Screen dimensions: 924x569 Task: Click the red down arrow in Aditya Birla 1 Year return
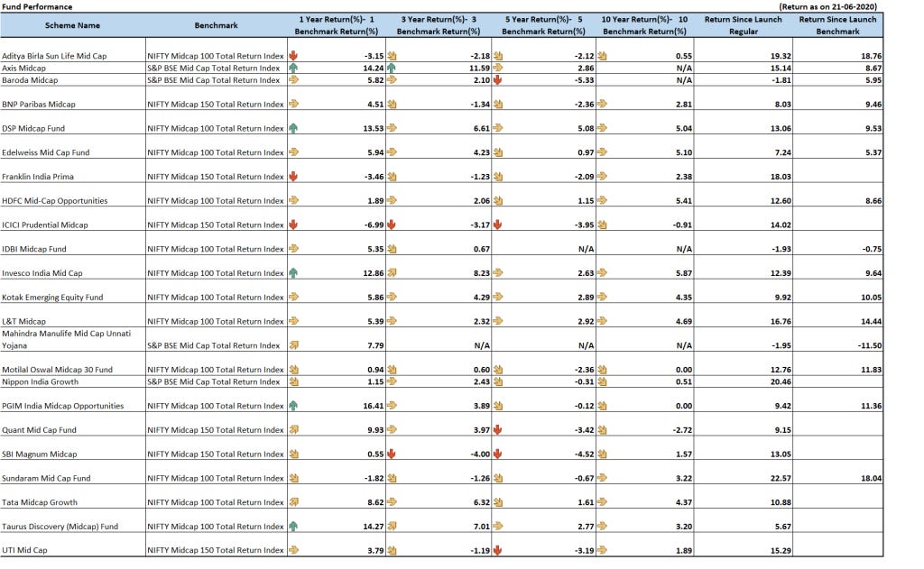[293, 56]
